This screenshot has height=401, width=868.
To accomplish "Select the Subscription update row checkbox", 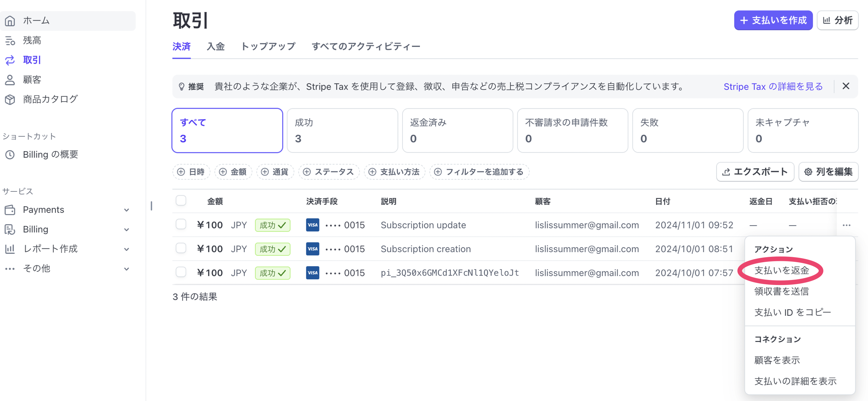I will click(x=181, y=224).
